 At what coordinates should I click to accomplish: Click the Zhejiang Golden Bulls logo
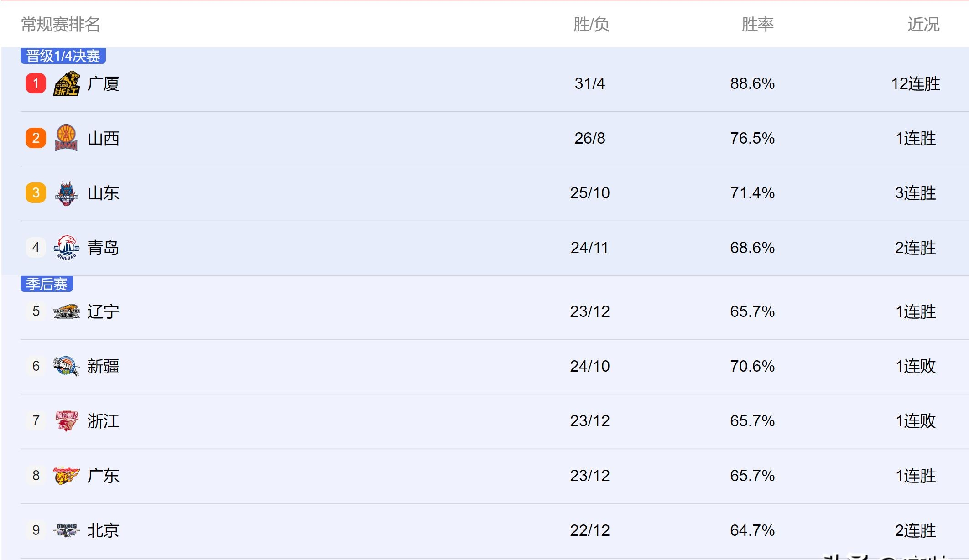[x=67, y=421]
